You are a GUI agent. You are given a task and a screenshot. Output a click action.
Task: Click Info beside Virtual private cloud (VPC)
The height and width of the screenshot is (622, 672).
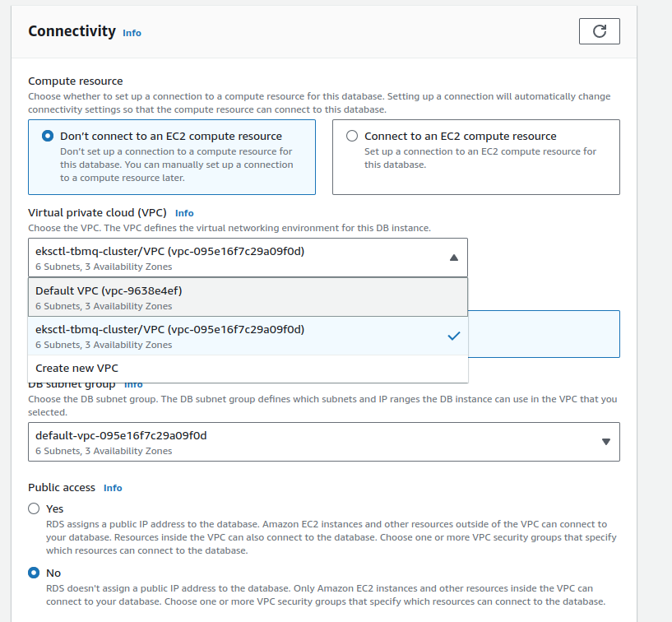pyautogui.click(x=183, y=212)
